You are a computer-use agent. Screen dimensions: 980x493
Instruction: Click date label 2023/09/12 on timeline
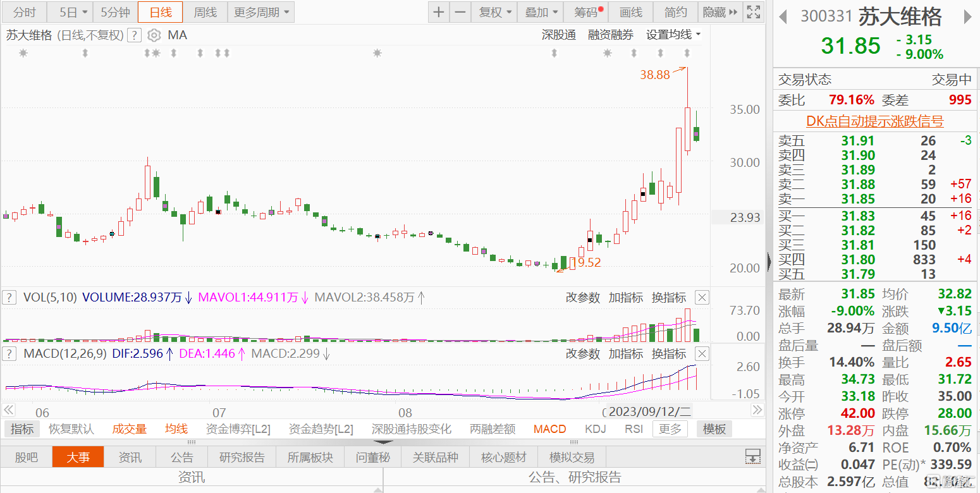click(x=650, y=411)
